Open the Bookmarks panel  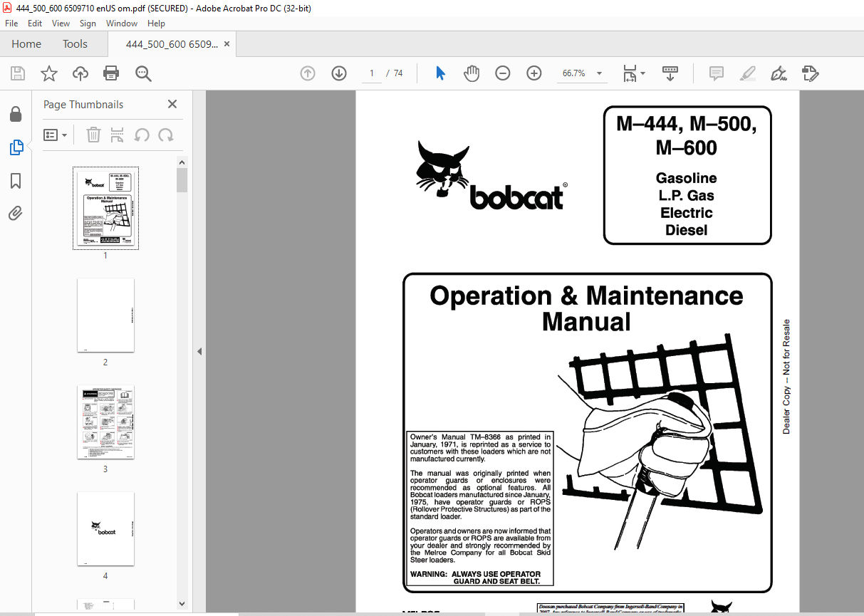pyautogui.click(x=16, y=181)
